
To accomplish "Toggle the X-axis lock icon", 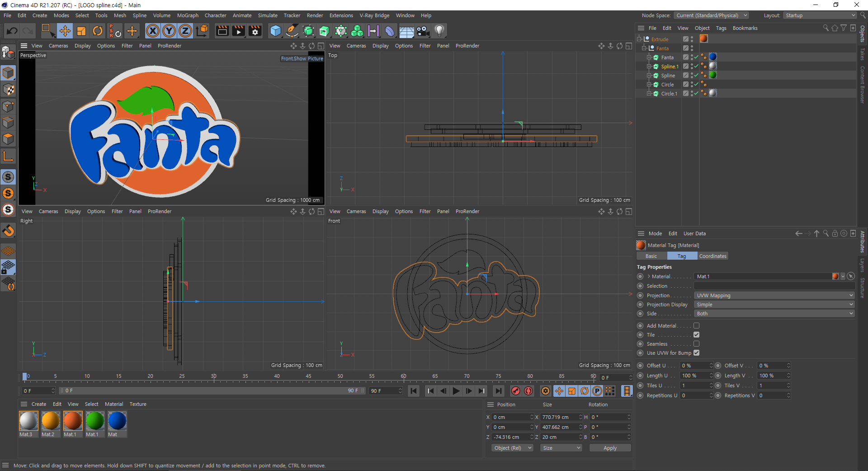I will (153, 31).
